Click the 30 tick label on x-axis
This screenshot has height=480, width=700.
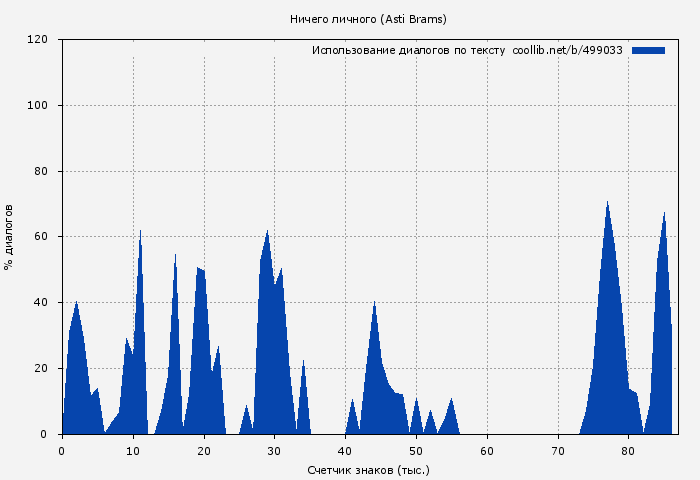[274, 451]
